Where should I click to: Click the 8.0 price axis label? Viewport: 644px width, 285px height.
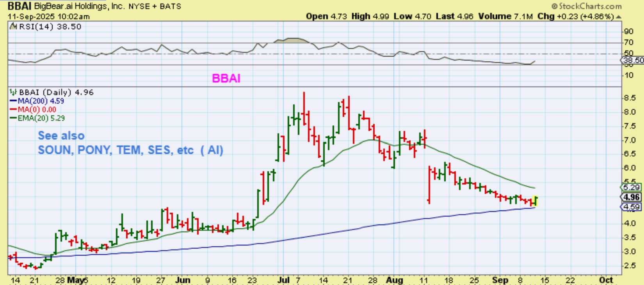[x=630, y=112]
